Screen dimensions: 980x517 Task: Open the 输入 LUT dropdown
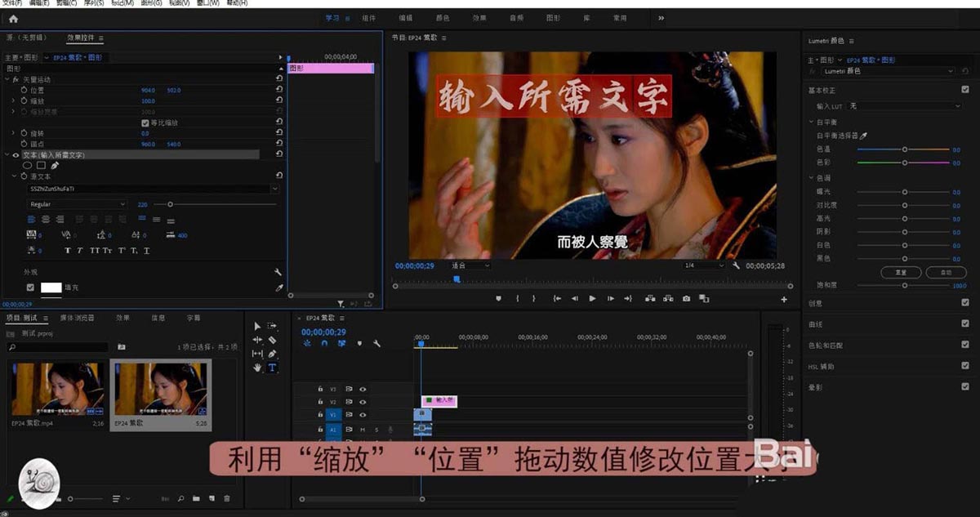(x=904, y=106)
